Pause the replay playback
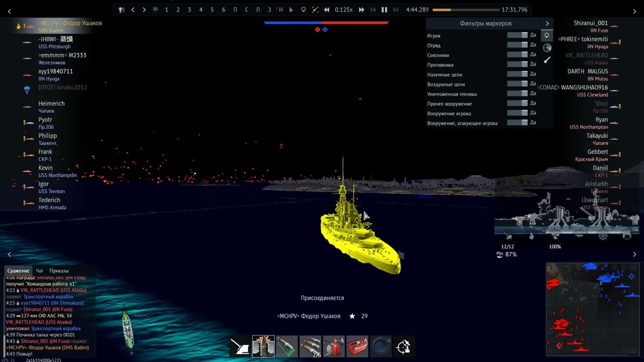Viewport: 644px width, 362px height. 384,10
